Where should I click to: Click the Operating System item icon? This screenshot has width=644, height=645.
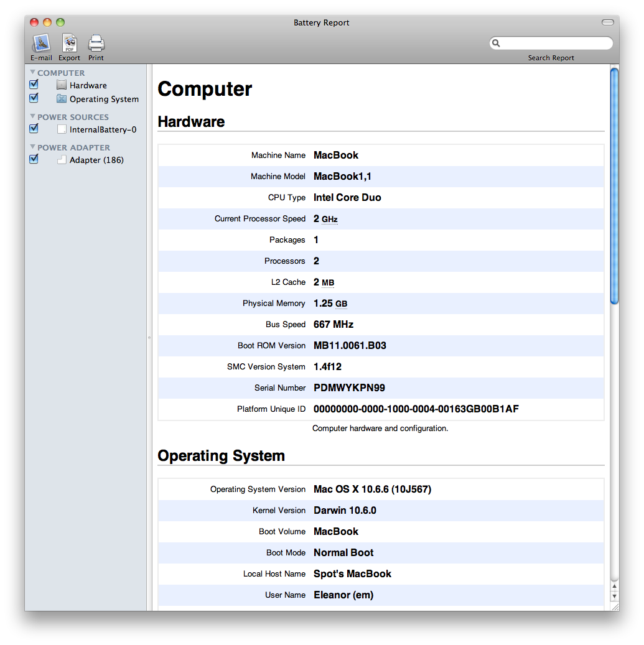click(x=62, y=99)
